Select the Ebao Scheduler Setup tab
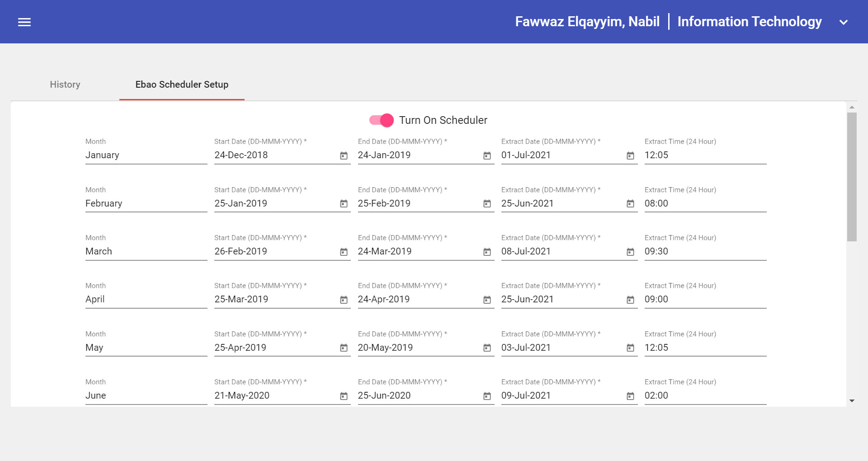Image resolution: width=868 pixels, height=461 pixels. point(181,85)
